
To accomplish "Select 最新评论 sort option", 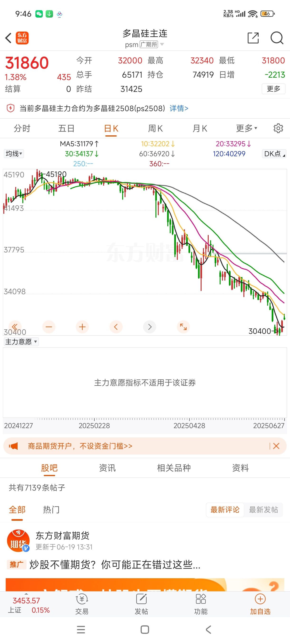I will click(x=225, y=510).
